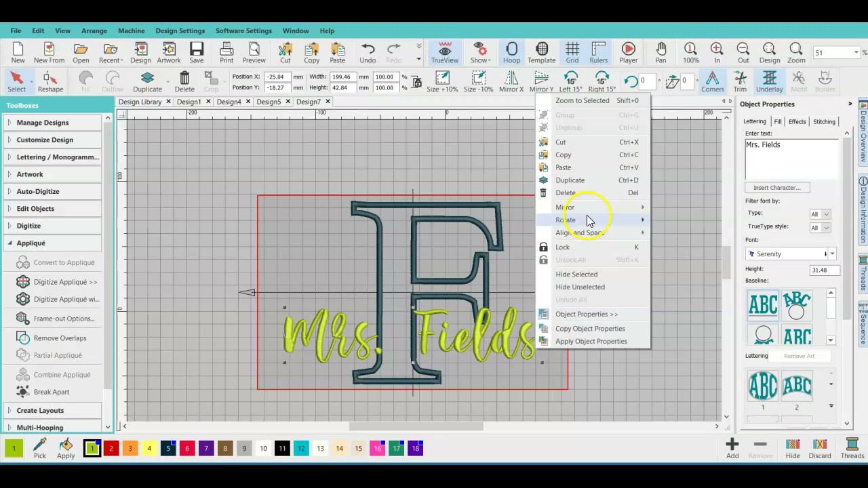Click the Position X input field
The width and height of the screenshot is (868, 488).
pos(278,77)
